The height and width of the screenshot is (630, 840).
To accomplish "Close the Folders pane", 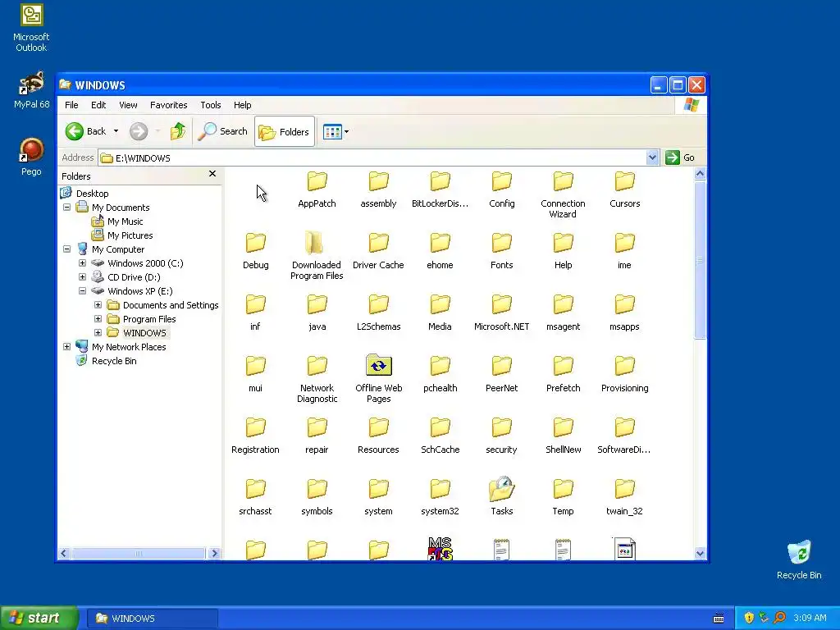I will click(212, 174).
